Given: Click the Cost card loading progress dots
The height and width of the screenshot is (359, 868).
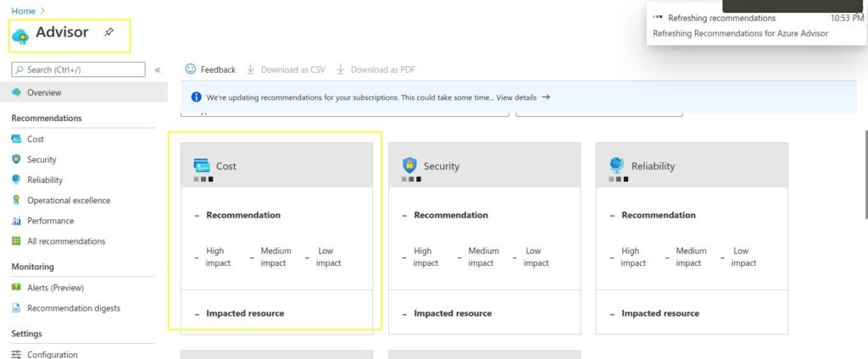Looking at the screenshot, I should (203, 179).
